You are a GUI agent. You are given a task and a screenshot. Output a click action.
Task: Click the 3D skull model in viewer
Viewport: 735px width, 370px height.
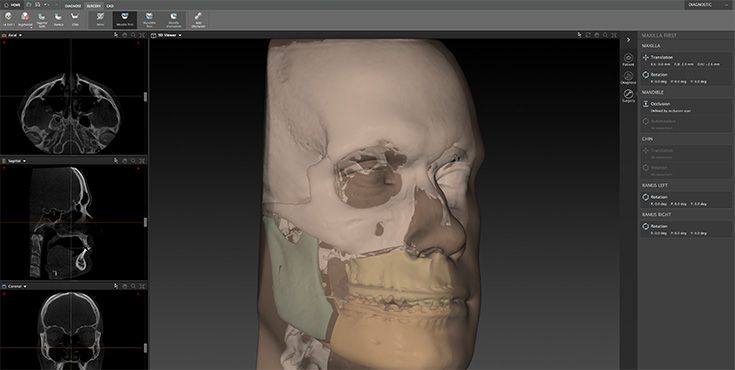[x=370, y=204]
